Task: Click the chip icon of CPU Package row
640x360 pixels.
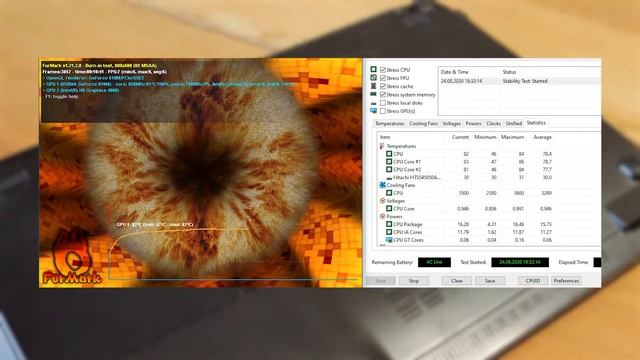Action: pos(389,224)
